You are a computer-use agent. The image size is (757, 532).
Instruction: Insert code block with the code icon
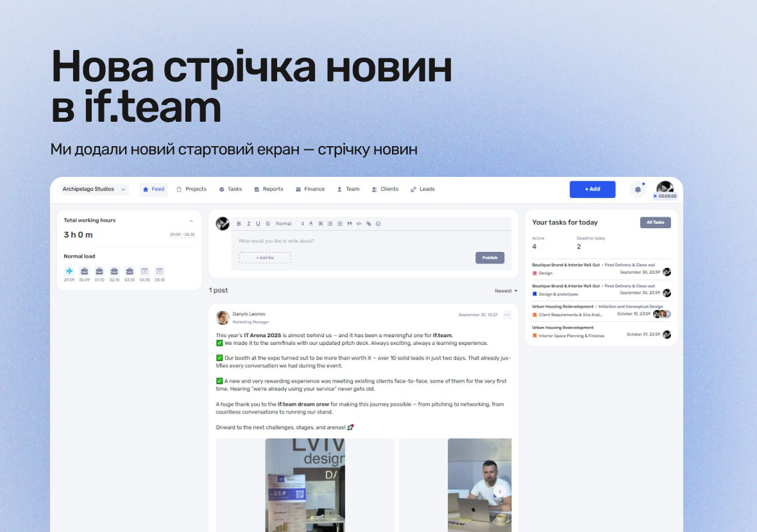359,224
